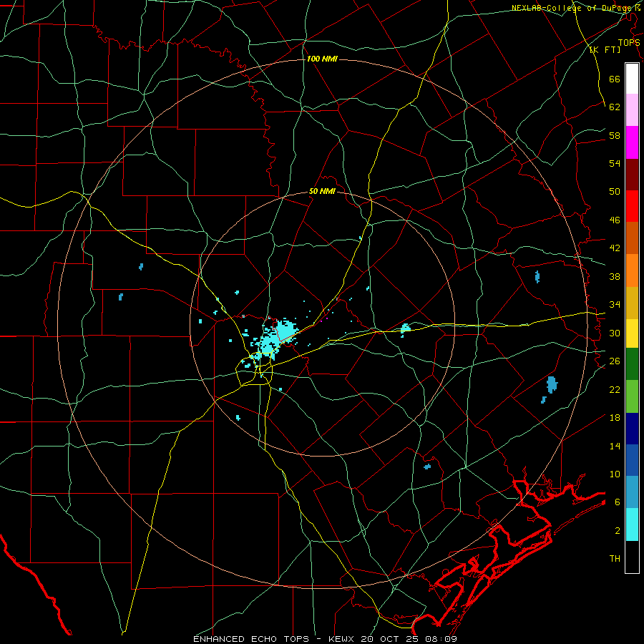This screenshot has width=644, height=644.
Task: Click the legend value '10'
Action: (615, 474)
